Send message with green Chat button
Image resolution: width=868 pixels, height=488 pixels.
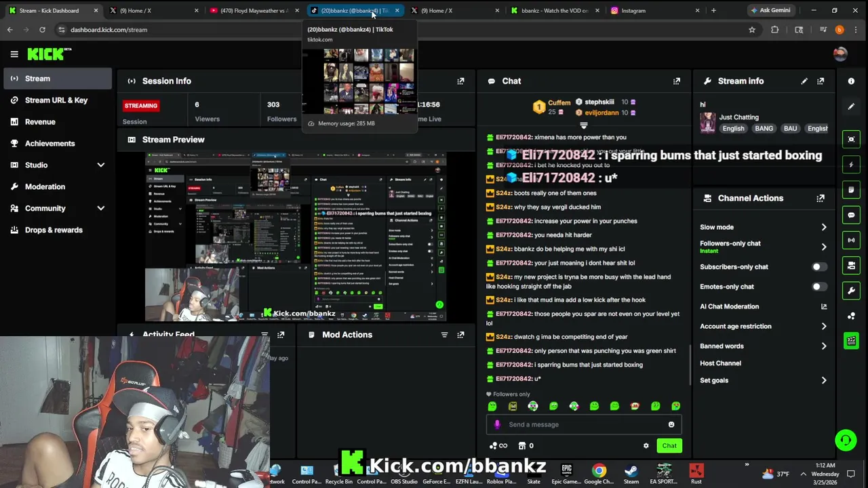(x=669, y=445)
